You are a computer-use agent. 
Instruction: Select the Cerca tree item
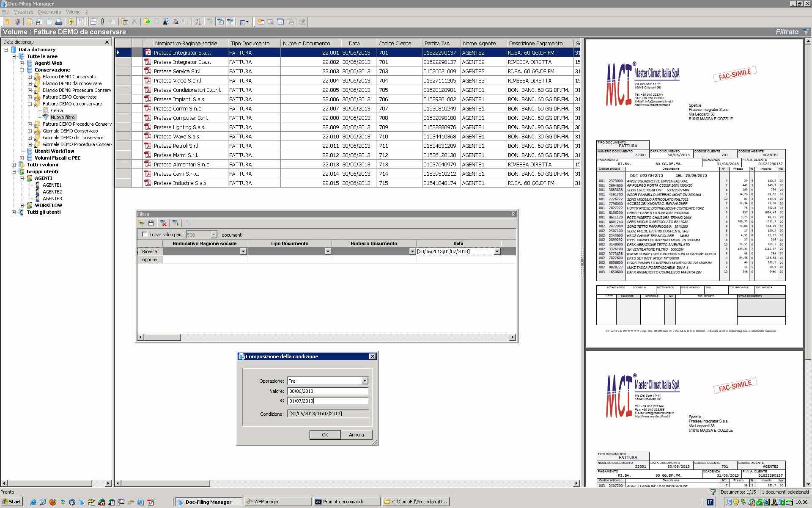point(57,110)
